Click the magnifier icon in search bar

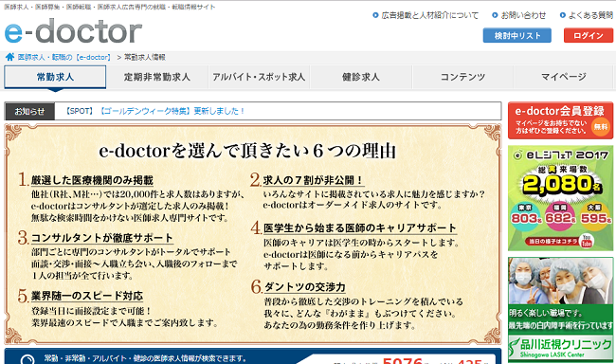click(x=27, y=359)
